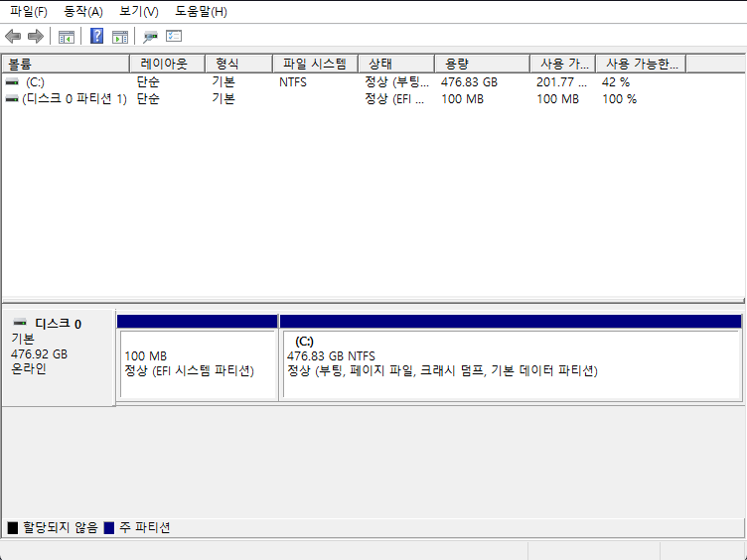Sort by the 파일 시스템 column header

314,64
